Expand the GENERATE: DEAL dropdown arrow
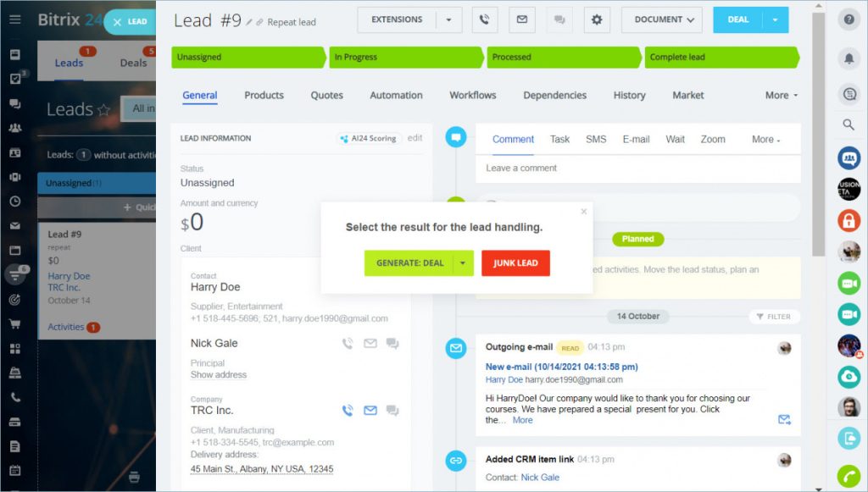 463,263
